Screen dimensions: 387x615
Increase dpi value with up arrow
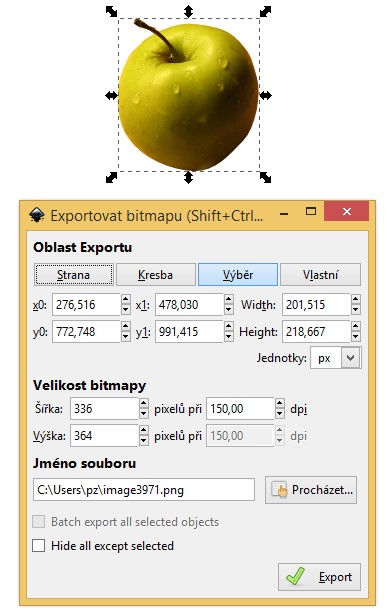click(x=280, y=404)
